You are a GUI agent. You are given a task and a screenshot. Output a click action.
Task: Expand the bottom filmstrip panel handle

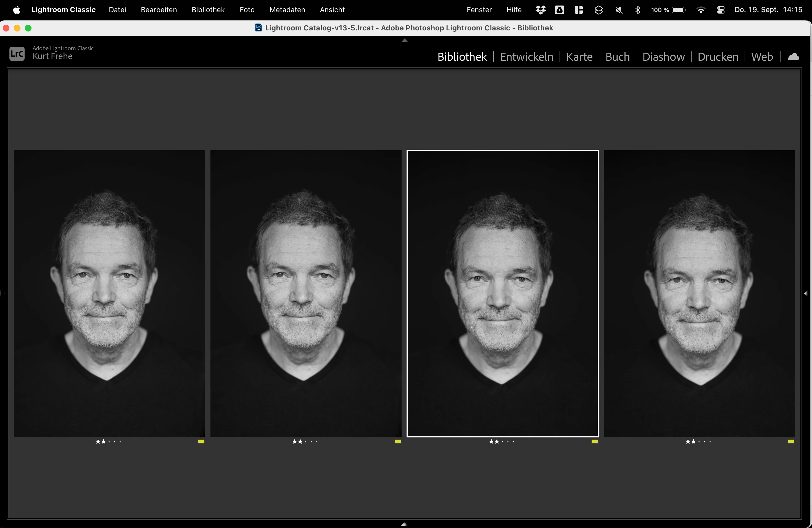click(x=405, y=524)
